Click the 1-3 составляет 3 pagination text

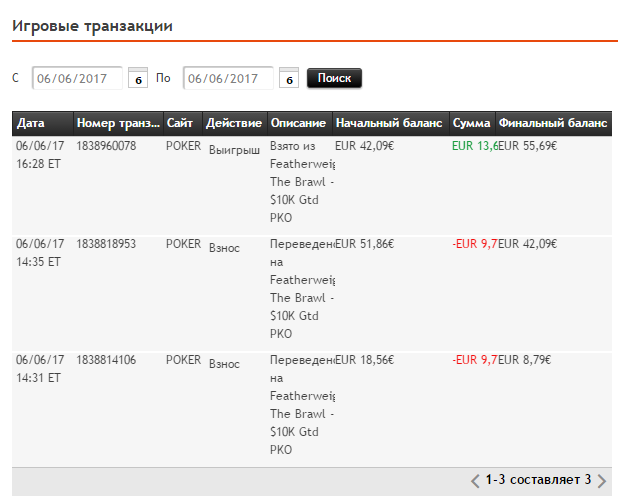tap(538, 480)
